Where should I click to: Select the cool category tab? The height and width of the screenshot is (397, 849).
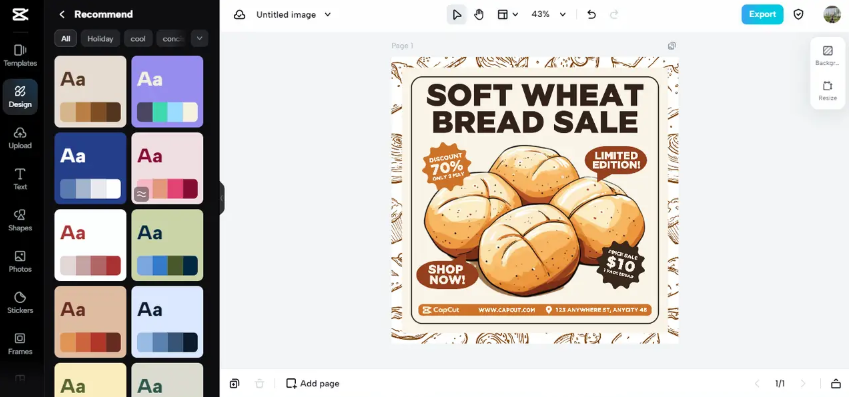click(138, 38)
